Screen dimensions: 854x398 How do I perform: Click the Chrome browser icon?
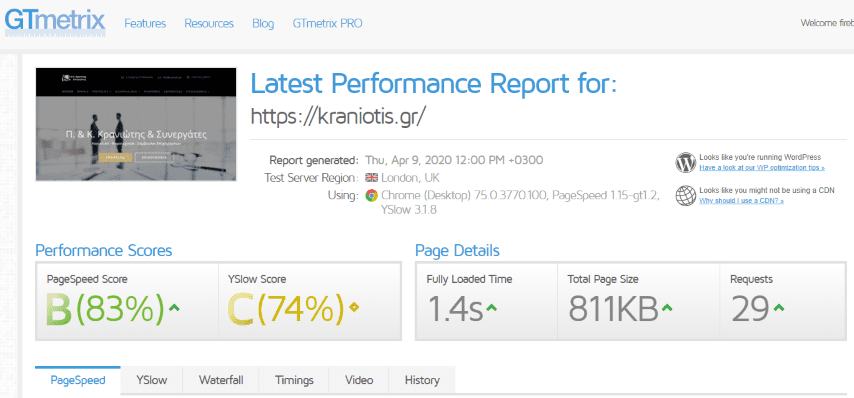371,195
